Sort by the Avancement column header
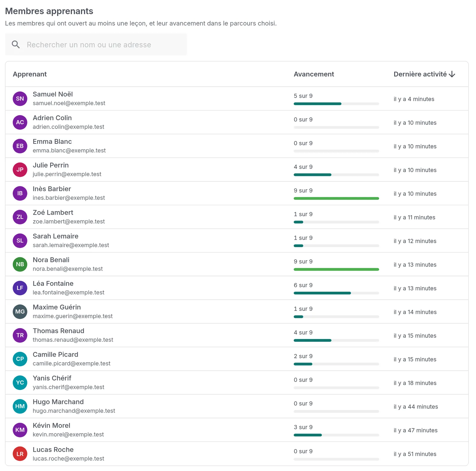Viewport: 476px width, 471px height. pos(314,74)
